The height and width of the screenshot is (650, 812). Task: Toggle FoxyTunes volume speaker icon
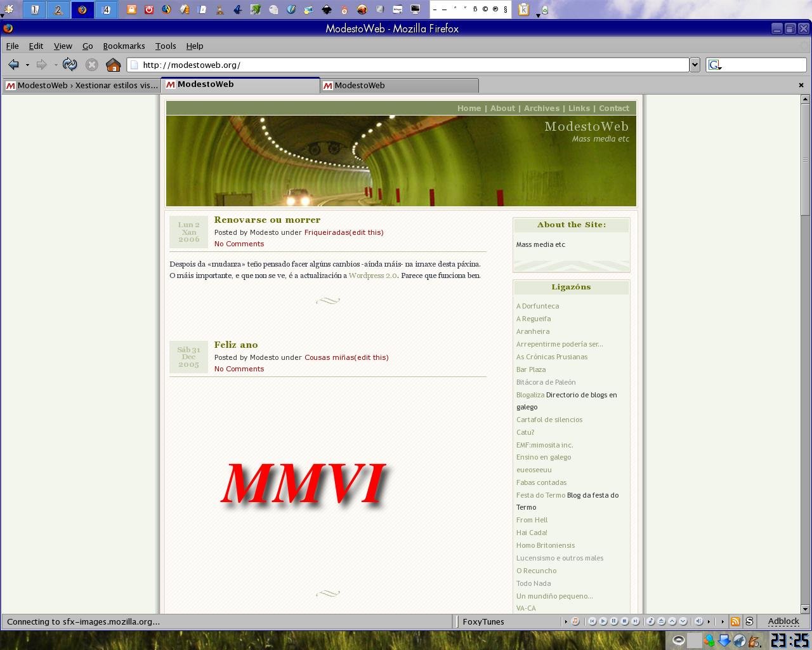tap(698, 621)
